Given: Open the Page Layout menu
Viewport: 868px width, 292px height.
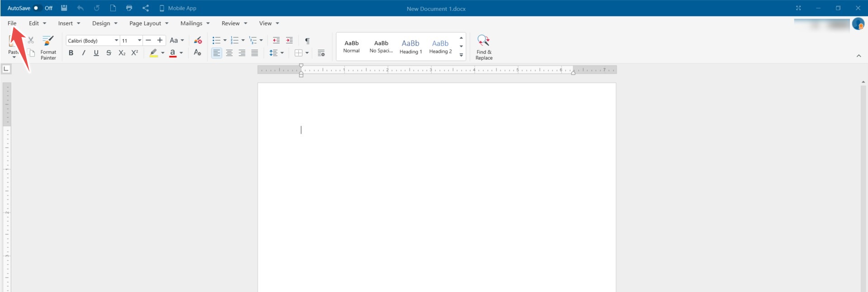Looking at the screenshot, I should point(149,23).
